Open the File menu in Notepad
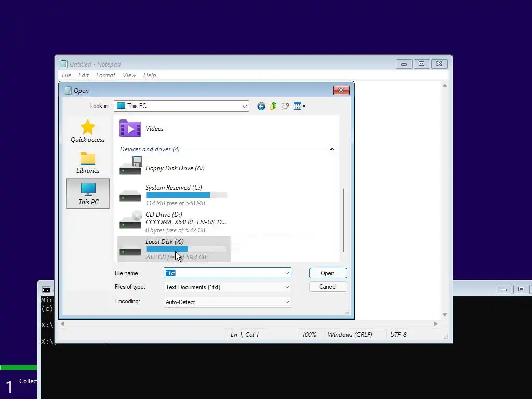 click(x=66, y=75)
